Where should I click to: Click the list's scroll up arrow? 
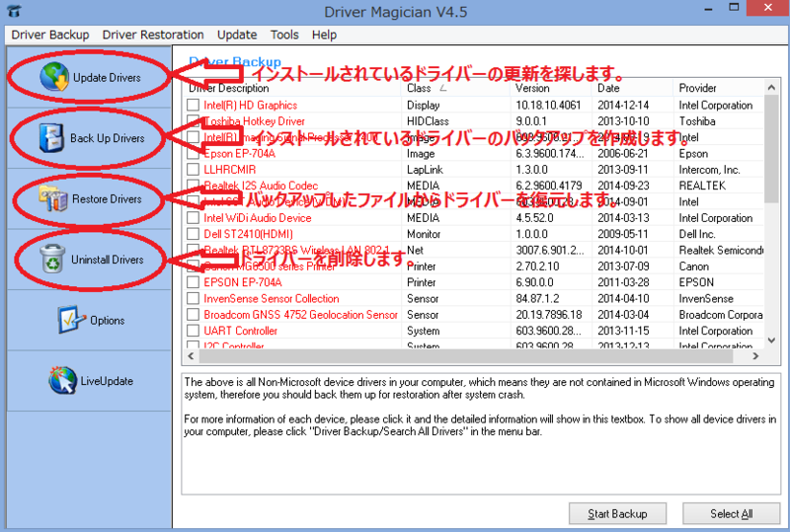(x=771, y=88)
